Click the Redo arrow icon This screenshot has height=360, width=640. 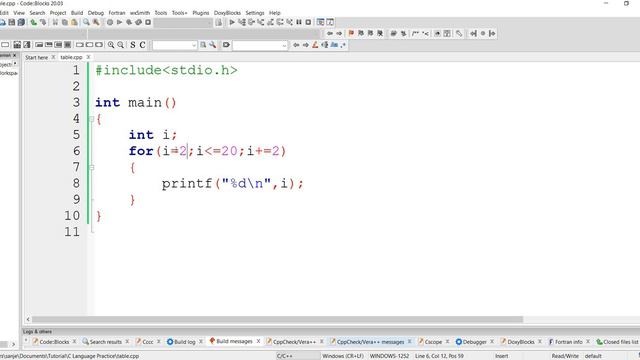tap(43, 22)
